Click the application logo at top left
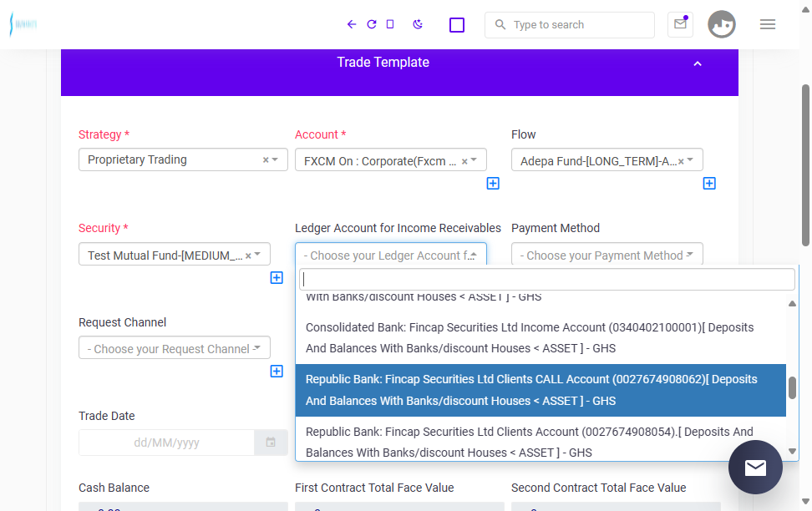Screen dimensions: 812x511 pyautogui.click(x=23, y=24)
